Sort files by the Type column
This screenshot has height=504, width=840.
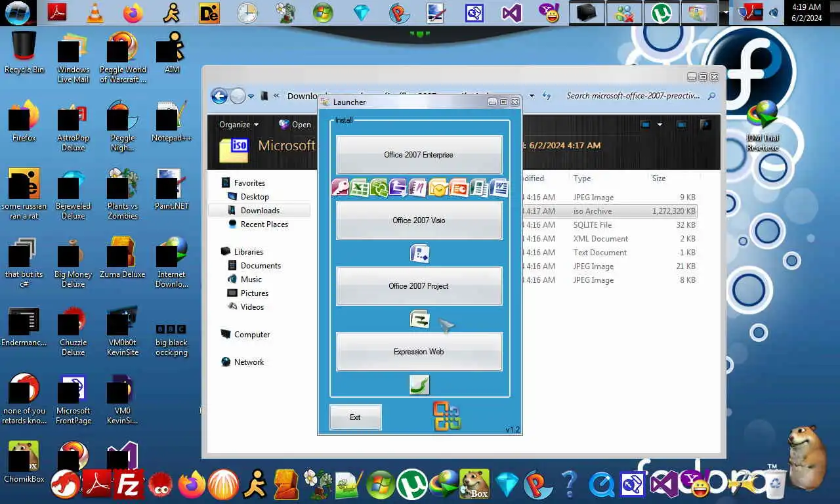click(608, 178)
